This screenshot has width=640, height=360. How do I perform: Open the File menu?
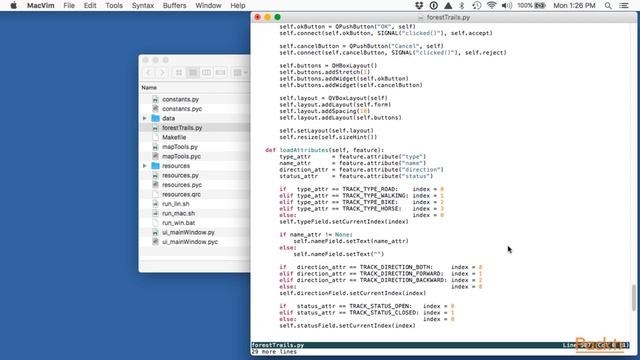[69, 6]
